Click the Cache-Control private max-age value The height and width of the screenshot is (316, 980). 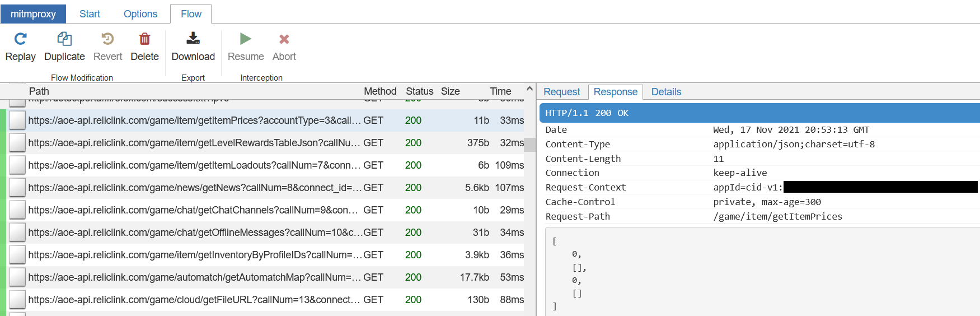[x=767, y=202]
